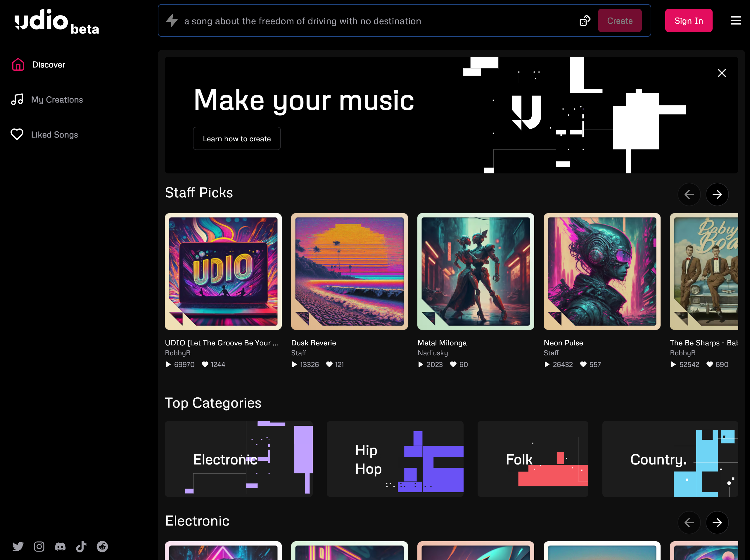
Task: Click the lightning bolt icon in prompt bar
Action: pyautogui.click(x=172, y=21)
